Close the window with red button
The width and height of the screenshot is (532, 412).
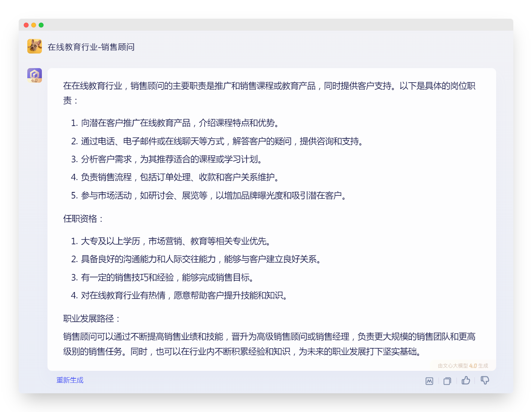[26, 25]
